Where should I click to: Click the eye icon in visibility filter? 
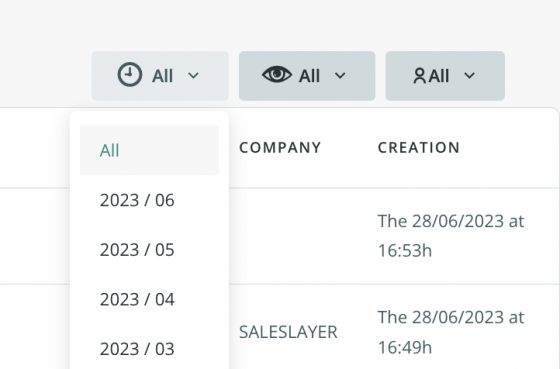(277, 75)
